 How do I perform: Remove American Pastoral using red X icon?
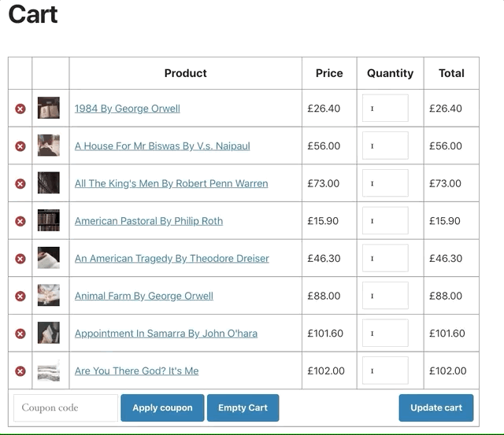pos(20,221)
